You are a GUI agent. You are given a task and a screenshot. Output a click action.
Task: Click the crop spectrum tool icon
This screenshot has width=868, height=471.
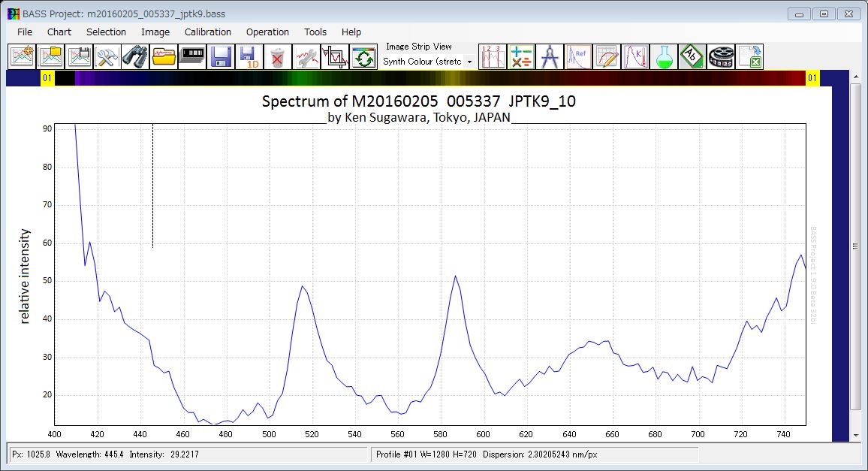334,56
